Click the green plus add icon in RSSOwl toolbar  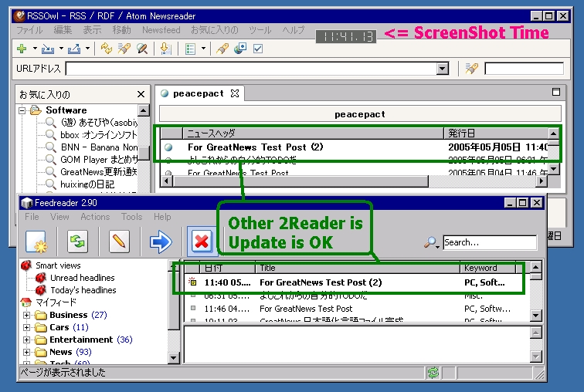point(22,49)
